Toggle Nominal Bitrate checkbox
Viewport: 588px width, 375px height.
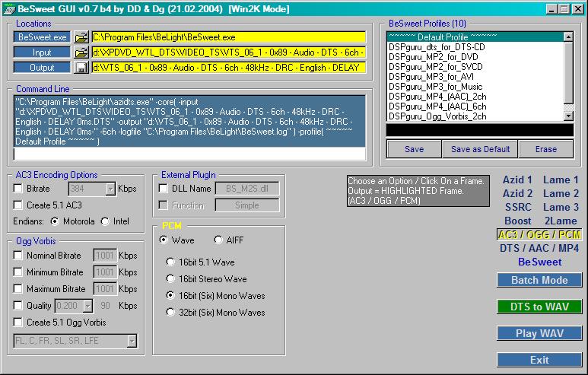click(17, 256)
